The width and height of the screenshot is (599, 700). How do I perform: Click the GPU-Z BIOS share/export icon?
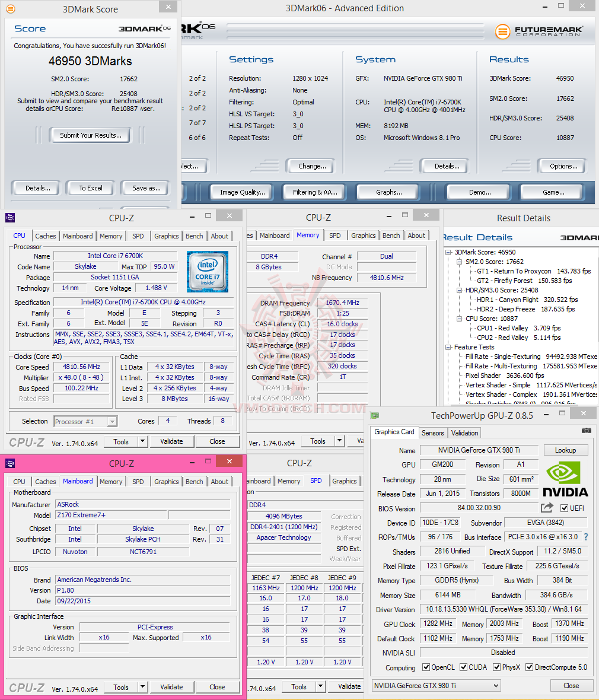coord(547,508)
